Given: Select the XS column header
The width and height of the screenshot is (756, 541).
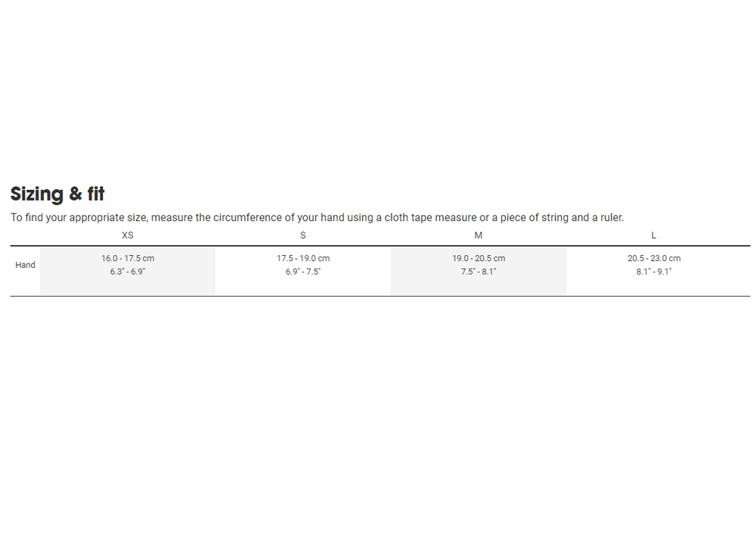Looking at the screenshot, I should 127,235.
